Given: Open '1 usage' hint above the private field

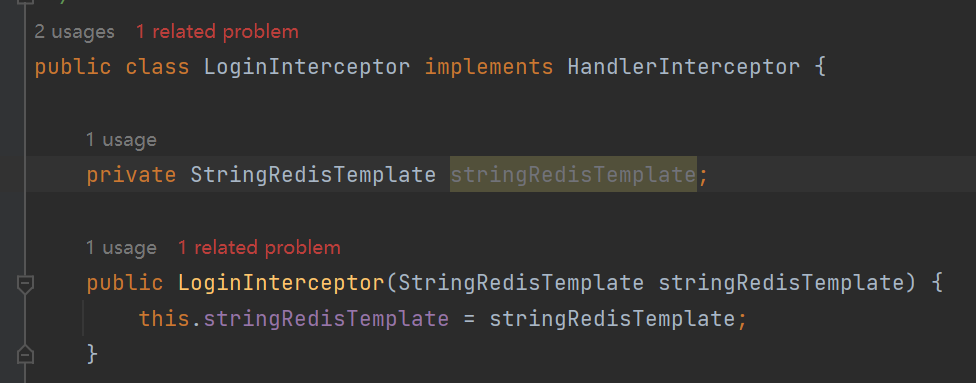Looking at the screenshot, I should (121, 140).
